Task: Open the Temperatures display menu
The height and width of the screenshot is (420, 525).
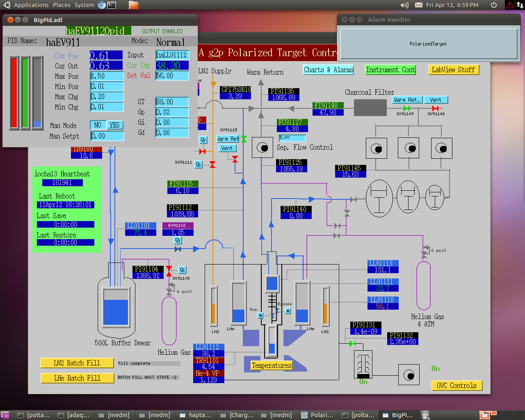Action: coord(272,365)
